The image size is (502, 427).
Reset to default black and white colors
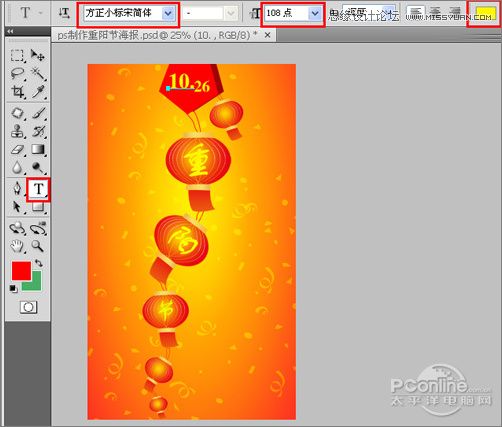click(x=13, y=289)
